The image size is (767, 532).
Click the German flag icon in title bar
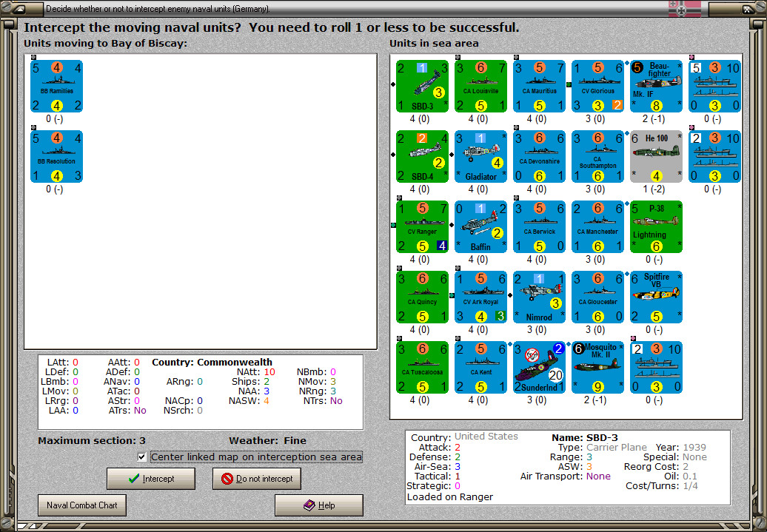pyautogui.click(x=685, y=8)
